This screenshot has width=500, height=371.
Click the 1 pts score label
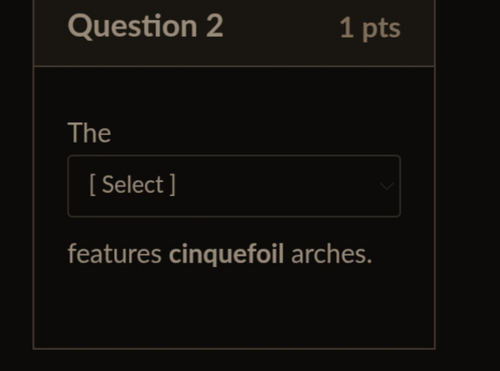point(370,29)
